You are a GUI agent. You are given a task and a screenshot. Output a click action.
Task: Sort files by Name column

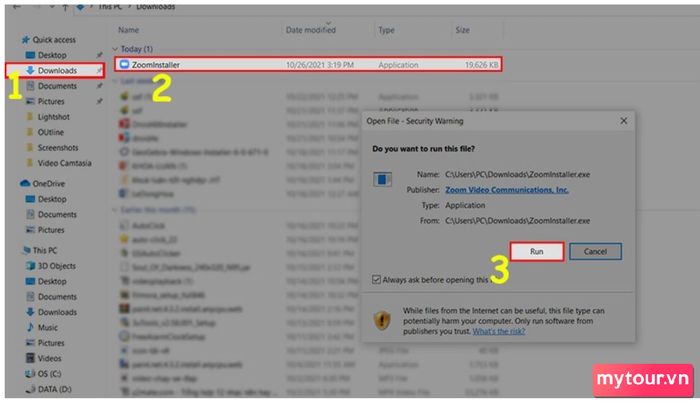[x=128, y=30]
